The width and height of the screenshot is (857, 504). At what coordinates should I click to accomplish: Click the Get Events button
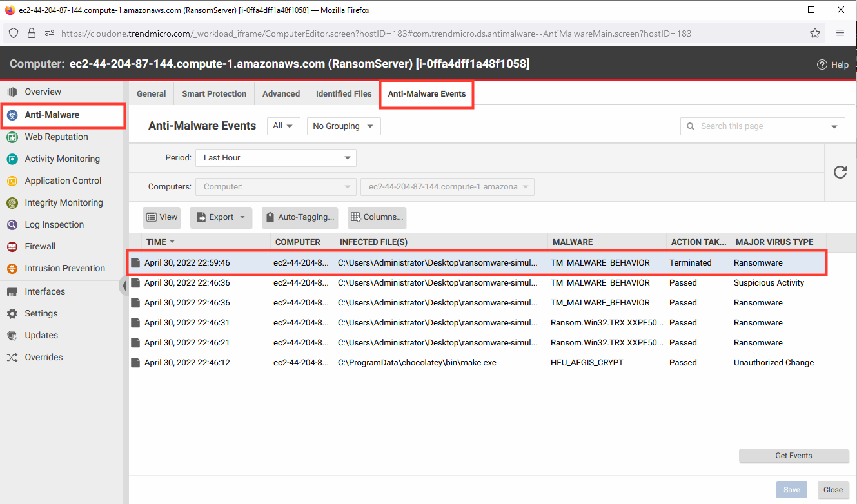point(794,456)
